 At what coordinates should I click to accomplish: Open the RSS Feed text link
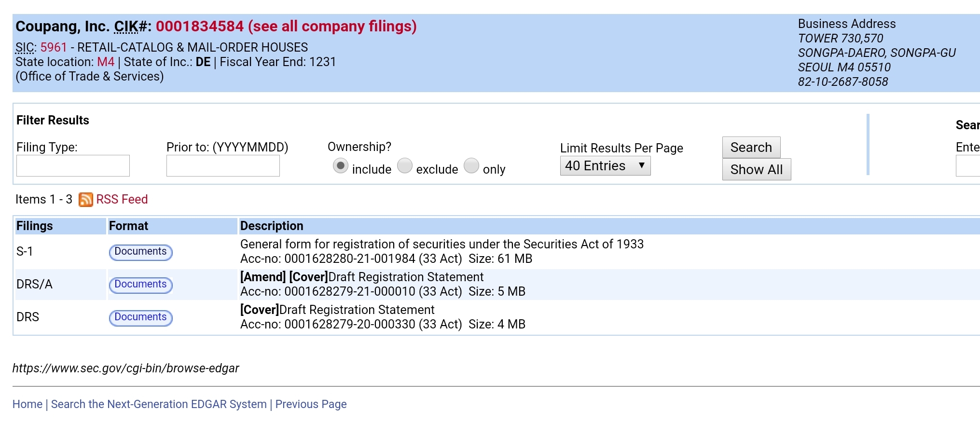(122, 199)
